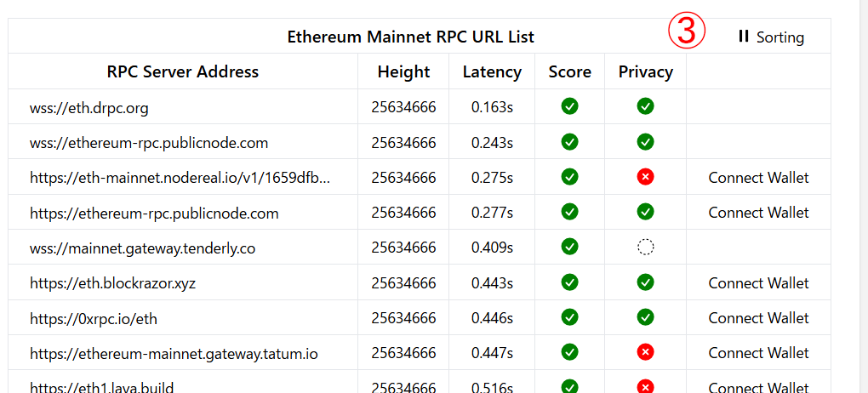868x393 pixels.
Task: Select the https://eth.blockrazor.xyz address
Action: pyautogui.click(x=112, y=283)
